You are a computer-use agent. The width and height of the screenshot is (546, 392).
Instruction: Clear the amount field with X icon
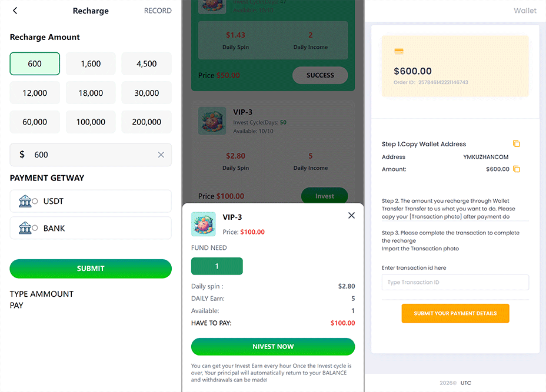(x=161, y=155)
